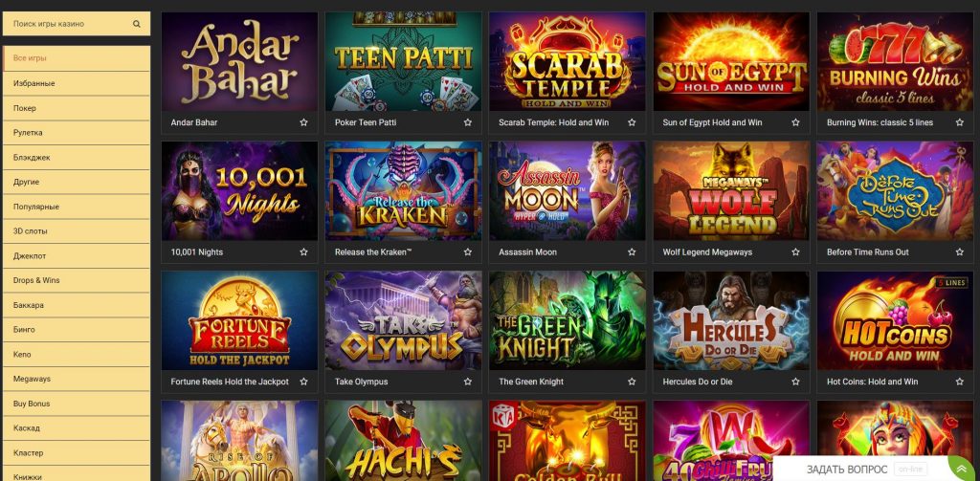This screenshot has width=980, height=481.
Task: Star the Release the Kraken game
Action: pyautogui.click(x=467, y=252)
